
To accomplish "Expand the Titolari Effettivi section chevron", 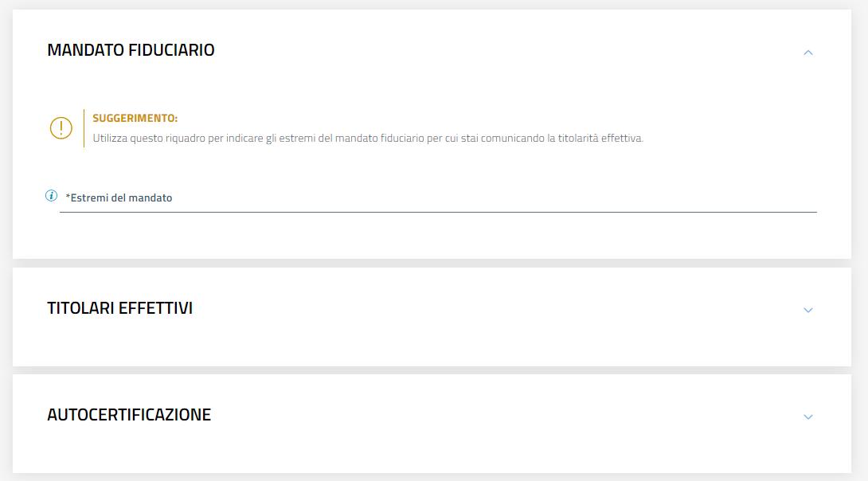I will point(808,310).
